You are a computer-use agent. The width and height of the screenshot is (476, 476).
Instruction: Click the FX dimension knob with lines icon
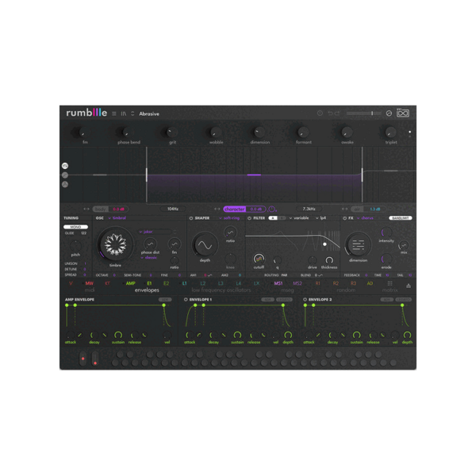point(359,245)
